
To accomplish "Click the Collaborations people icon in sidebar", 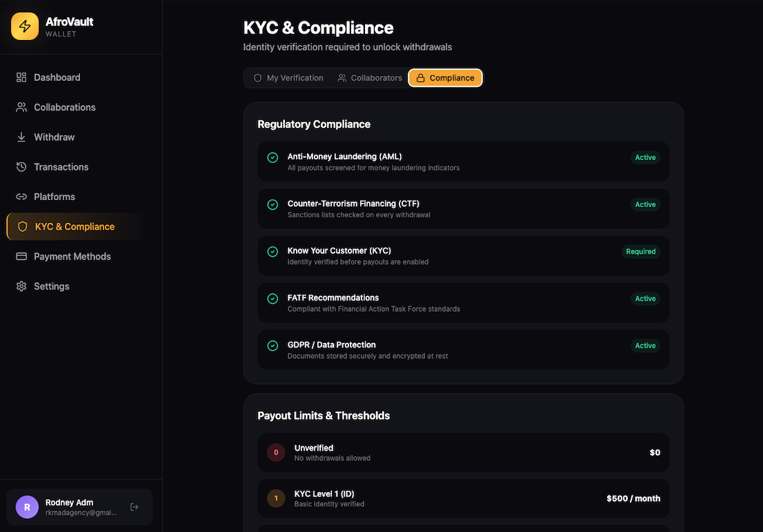I will [21, 107].
